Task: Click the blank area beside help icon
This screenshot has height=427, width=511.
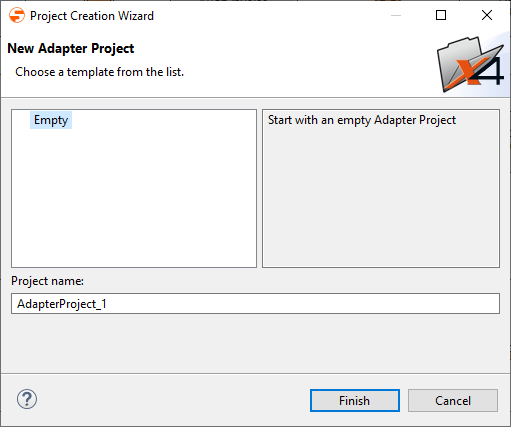Action: pyautogui.click(x=167, y=399)
